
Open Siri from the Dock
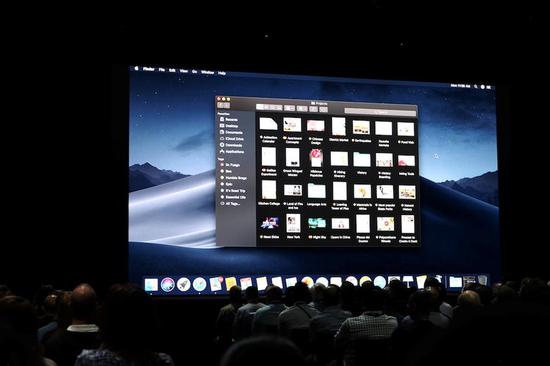[168, 284]
